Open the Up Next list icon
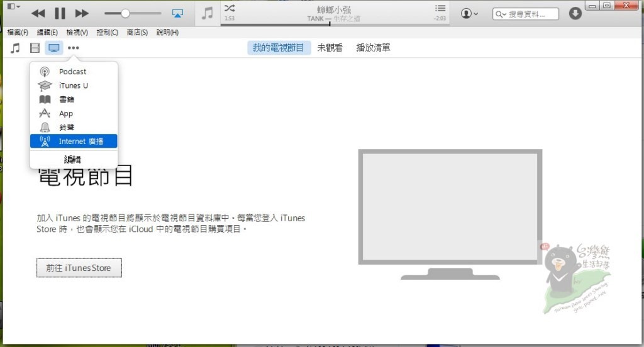644x347 pixels. (440, 8)
